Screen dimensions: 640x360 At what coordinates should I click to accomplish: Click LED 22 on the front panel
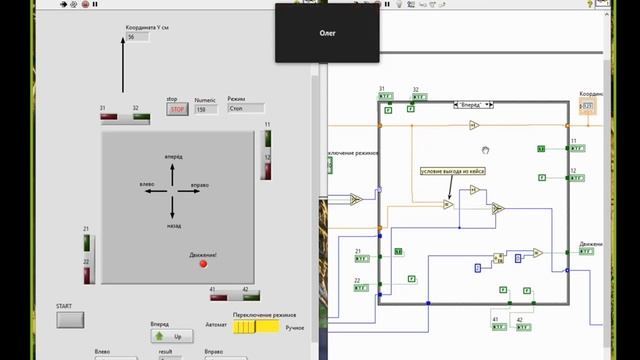tap(87, 276)
